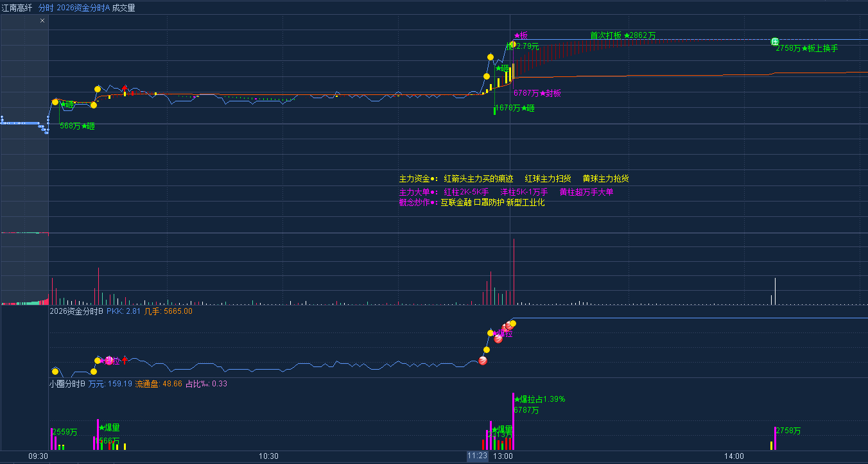Click the 江南高纤 stock name
This screenshot has width=868, height=464.
[x=17, y=8]
